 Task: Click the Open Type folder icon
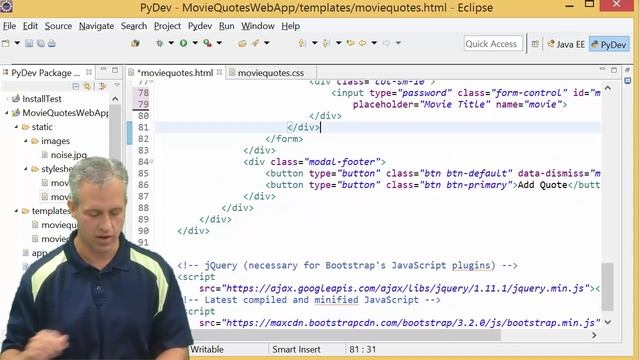(x=242, y=43)
